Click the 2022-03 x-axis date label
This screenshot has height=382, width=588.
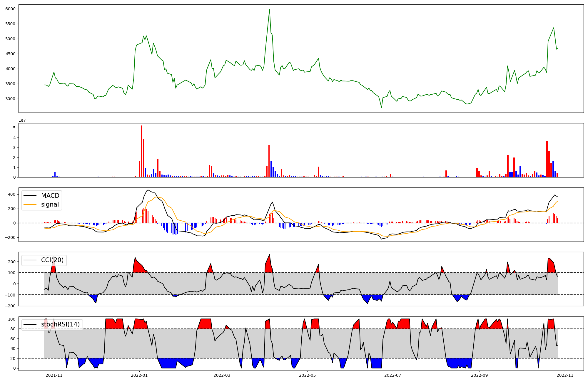pos(222,375)
